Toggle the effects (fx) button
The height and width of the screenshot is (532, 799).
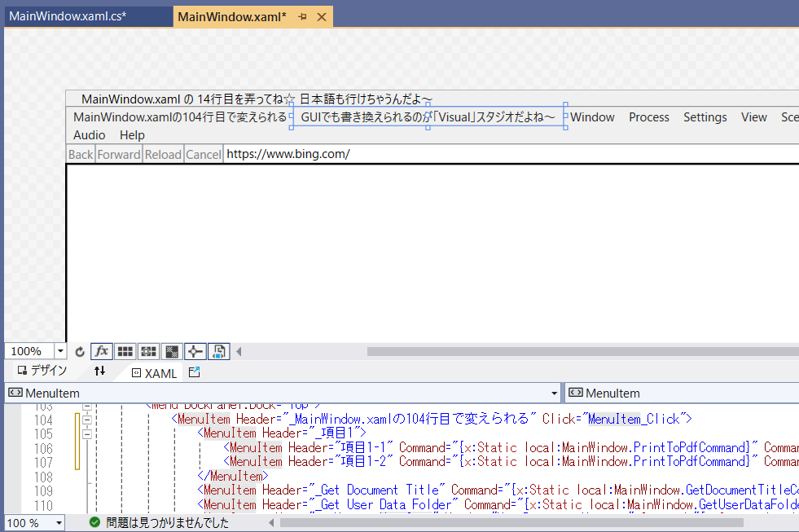(102, 352)
